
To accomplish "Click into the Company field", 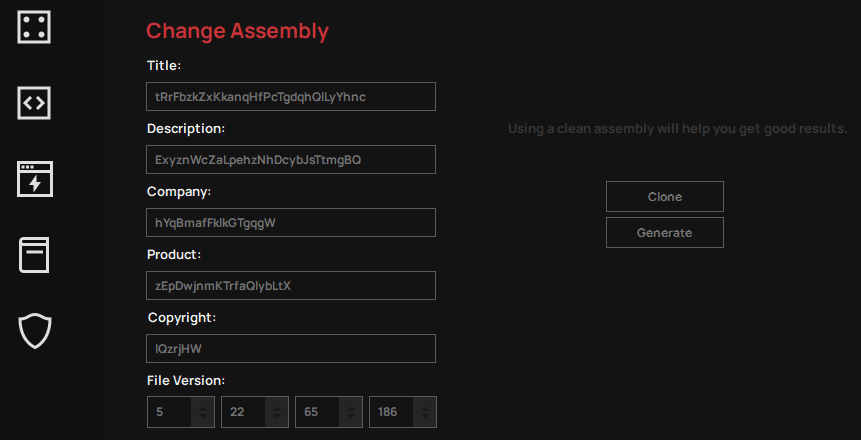I will point(290,222).
